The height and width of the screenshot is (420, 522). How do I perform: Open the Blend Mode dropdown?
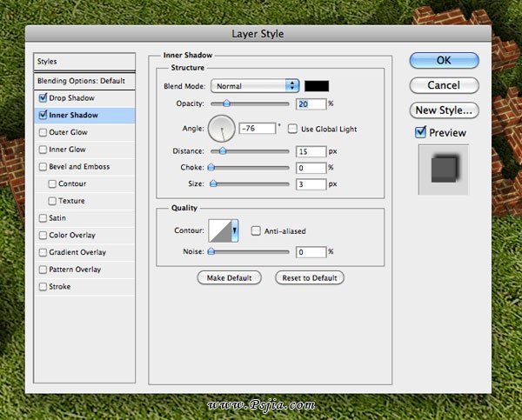click(x=255, y=86)
